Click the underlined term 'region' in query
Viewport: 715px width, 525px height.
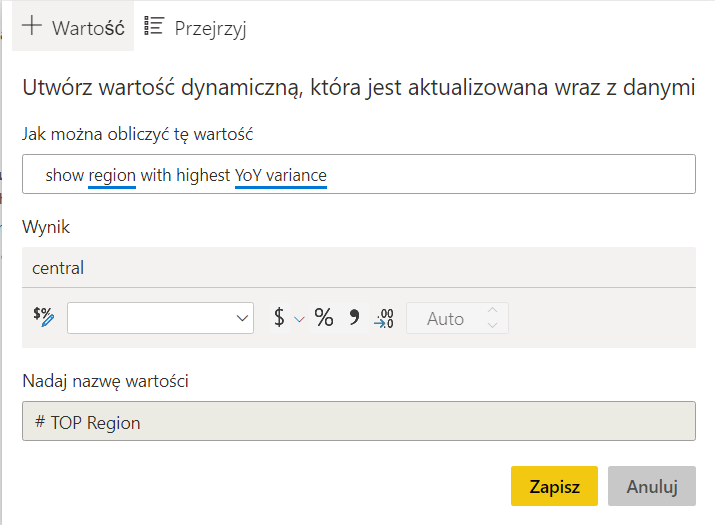112,175
